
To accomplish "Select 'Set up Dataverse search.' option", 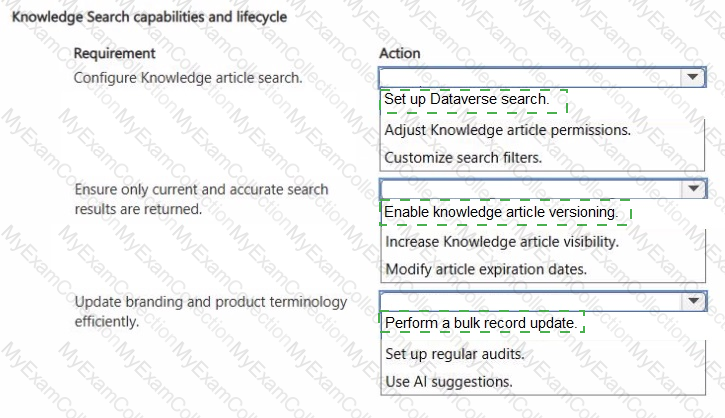I will (467, 99).
